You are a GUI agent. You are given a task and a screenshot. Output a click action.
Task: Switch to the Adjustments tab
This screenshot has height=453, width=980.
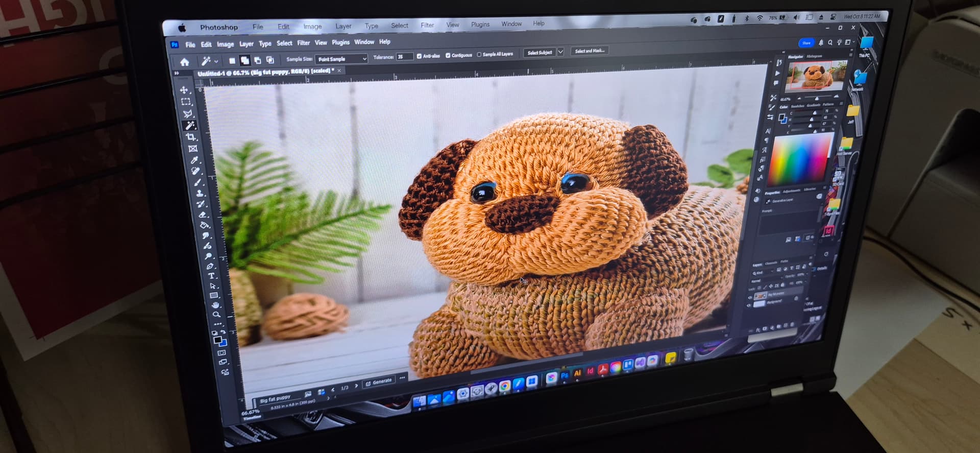(x=792, y=191)
